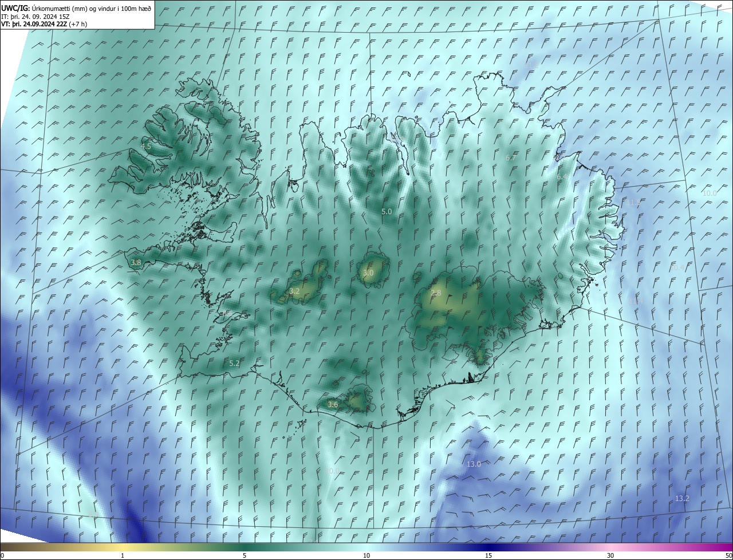Click the 3.6 value near the south coast
Image resolution: width=733 pixels, height=560 pixels.
pos(333,405)
